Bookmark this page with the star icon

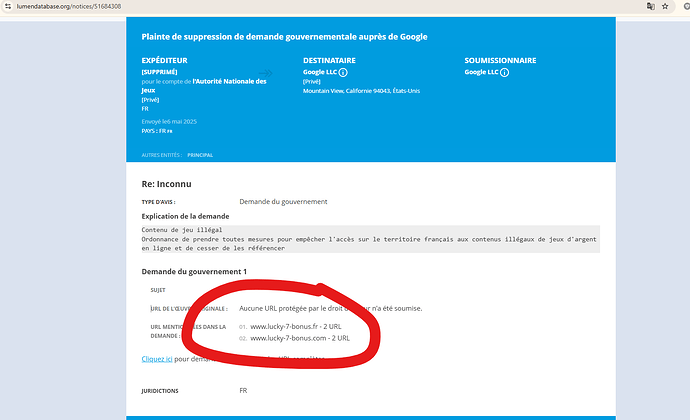[x=665, y=6]
